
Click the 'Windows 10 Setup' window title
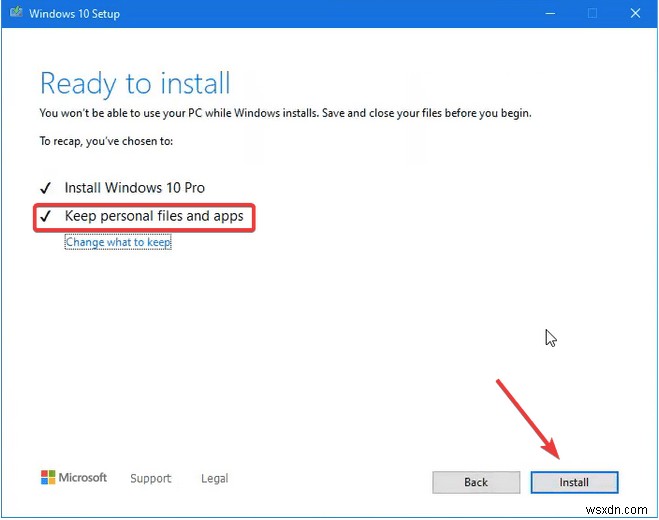74,13
